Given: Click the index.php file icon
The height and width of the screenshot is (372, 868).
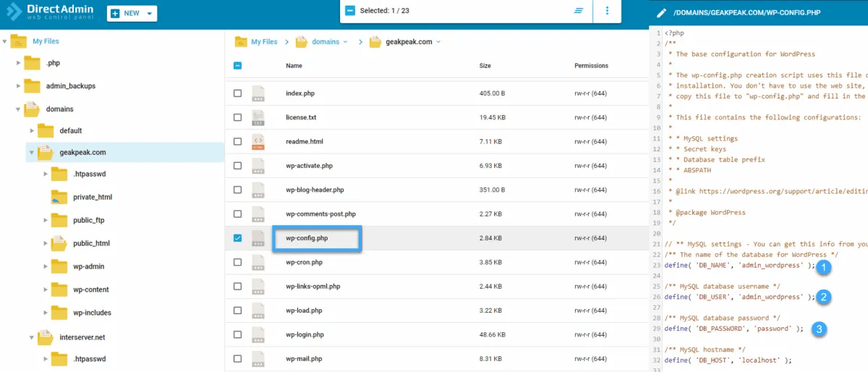Looking at the screenshot, I should tap(258, 93).
